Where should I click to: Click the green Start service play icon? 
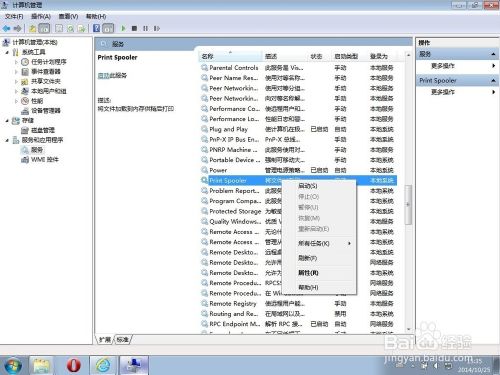click(123, 29)
